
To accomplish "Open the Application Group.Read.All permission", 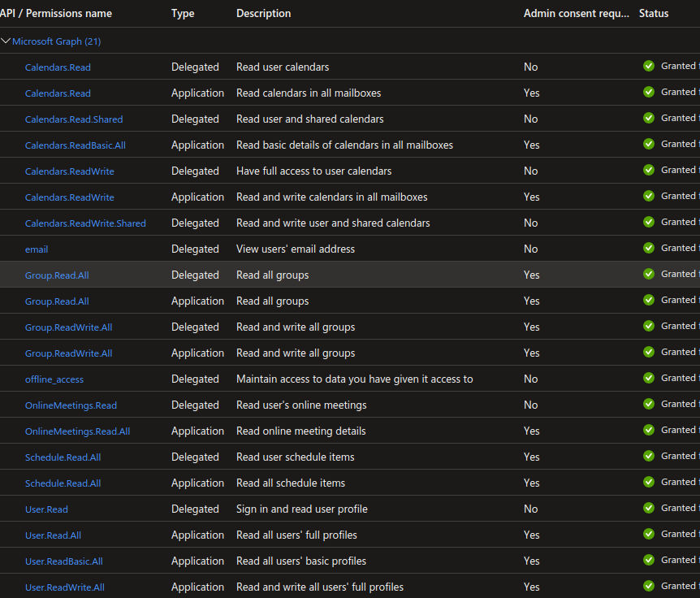I will coord(57,301).
